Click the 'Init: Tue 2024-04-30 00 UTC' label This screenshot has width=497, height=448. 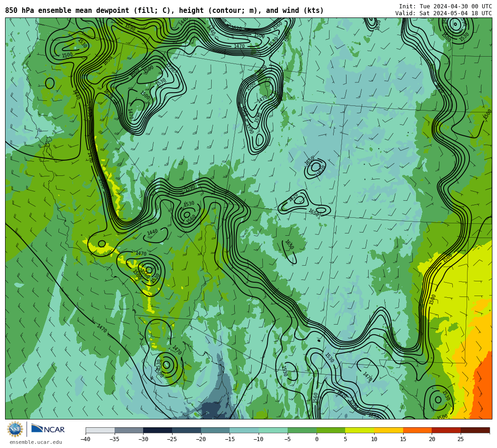click(x=445, y=6)
